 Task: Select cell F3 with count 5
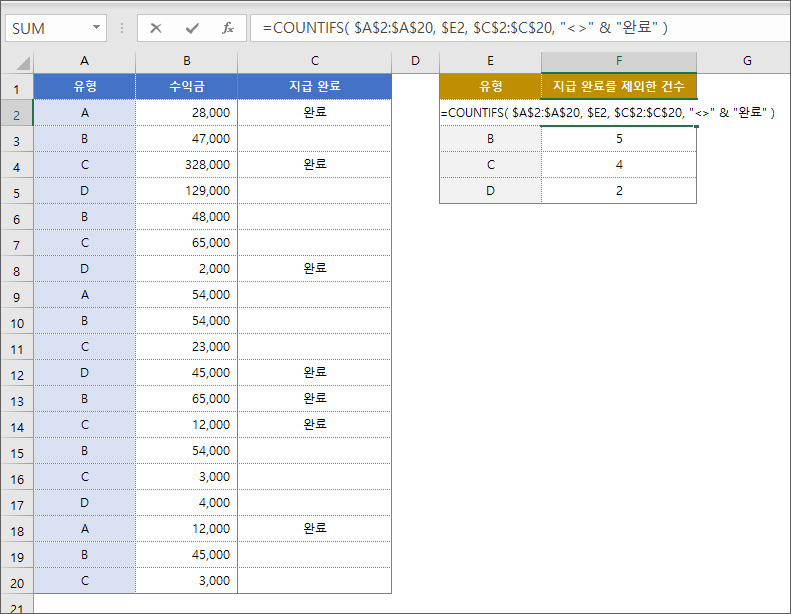point(619,139)
